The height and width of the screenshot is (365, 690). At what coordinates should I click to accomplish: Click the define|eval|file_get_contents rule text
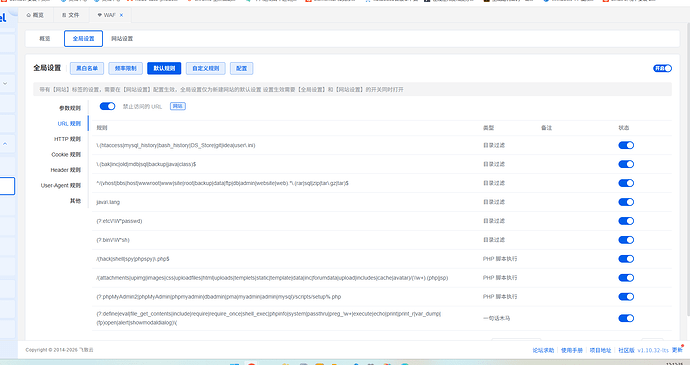point(268,318)
